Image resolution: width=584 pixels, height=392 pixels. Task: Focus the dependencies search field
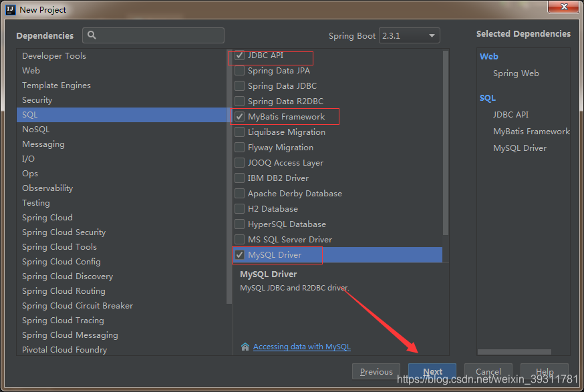(154, 35)
